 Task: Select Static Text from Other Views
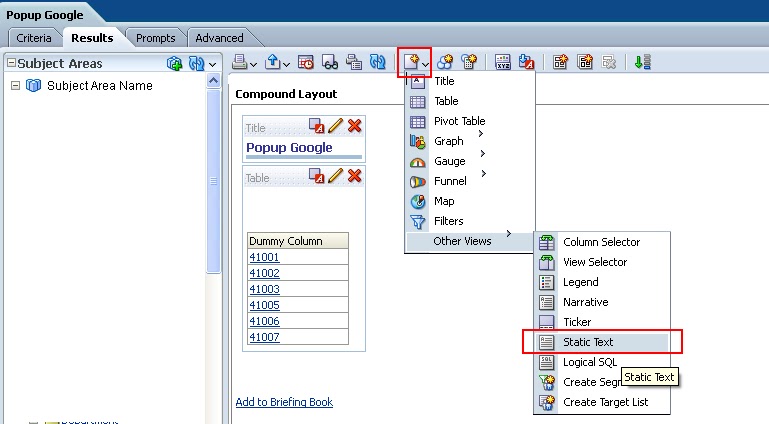[x=602, y=342]
